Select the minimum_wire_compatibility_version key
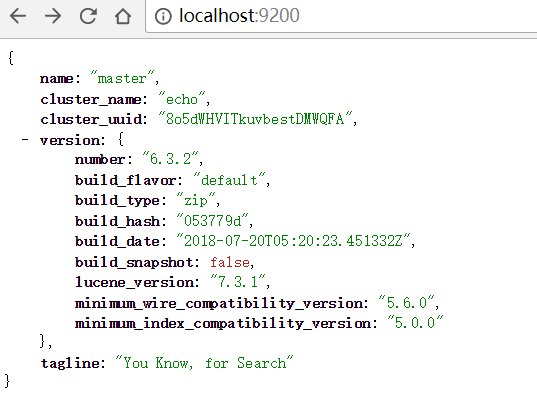The height and width of the screenshot is (399, 537). pyautogui.click(x=219, y=303)
